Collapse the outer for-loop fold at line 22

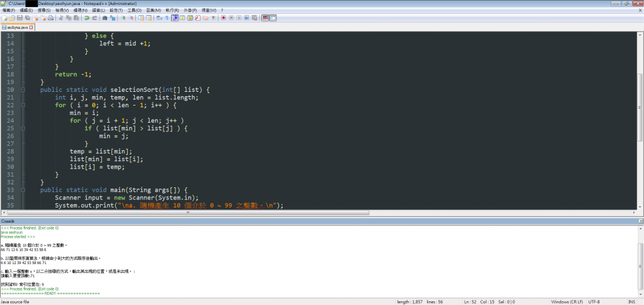click(22, 105)
